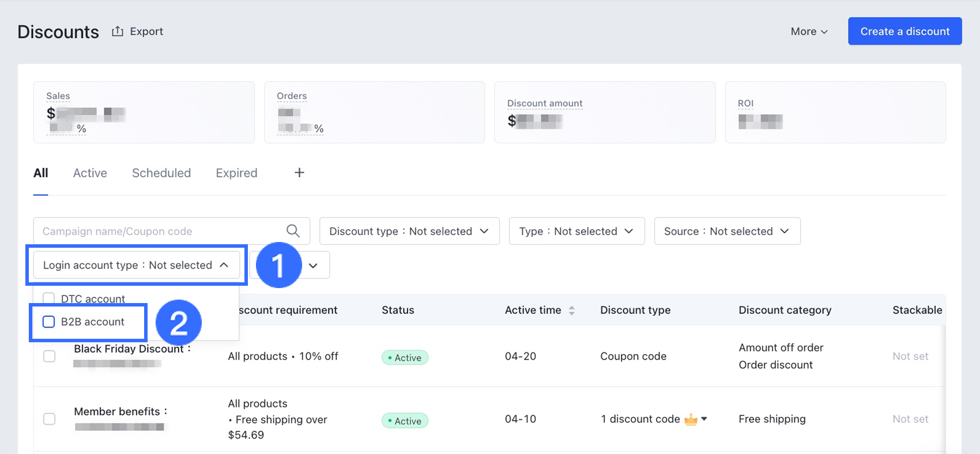980x454 pixels.
Task: Collapse Login account type chevron
Action: tap(224, 265)
